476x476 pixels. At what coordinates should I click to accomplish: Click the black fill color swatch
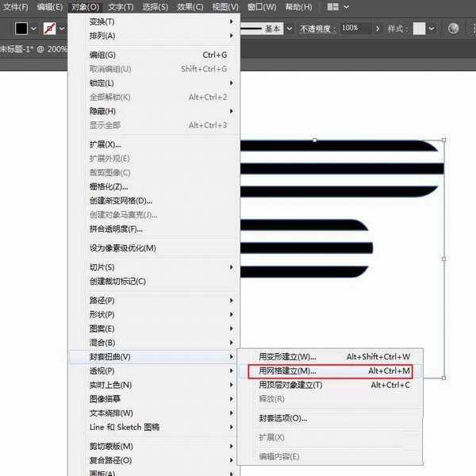(x=21, y=29)
